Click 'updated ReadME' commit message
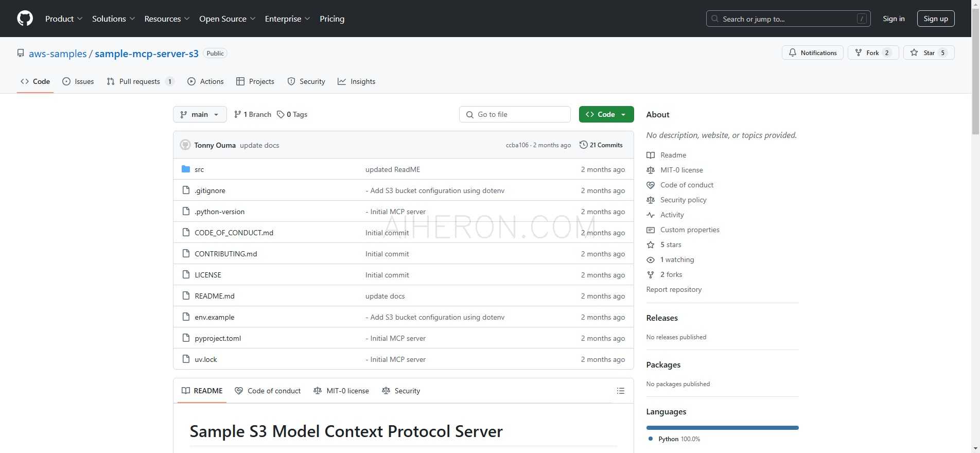Image resolution: width=980 pixels, height=453 pixels. 393,169
